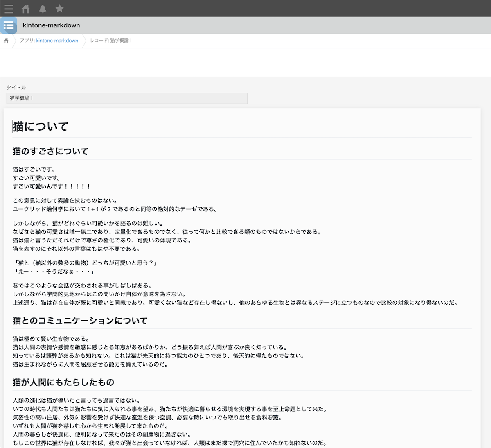Click the heading 猫とのコミュニケーションについて
Screen dimensions: 491x448
pos(80,321)
